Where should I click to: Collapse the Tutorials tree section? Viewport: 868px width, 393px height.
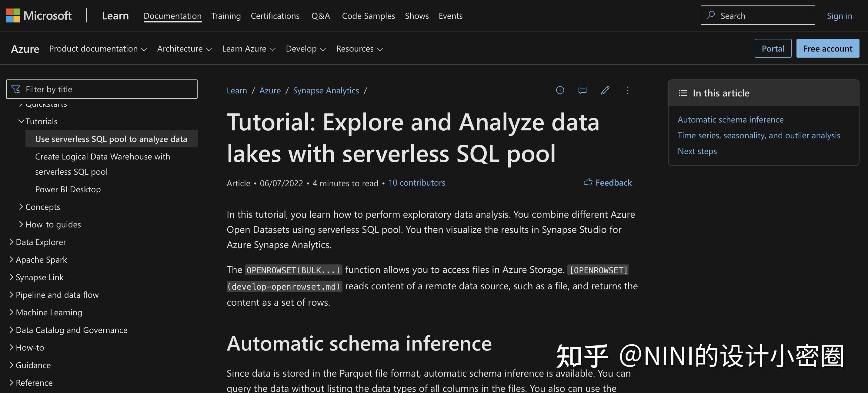click(x=21, y=121)
